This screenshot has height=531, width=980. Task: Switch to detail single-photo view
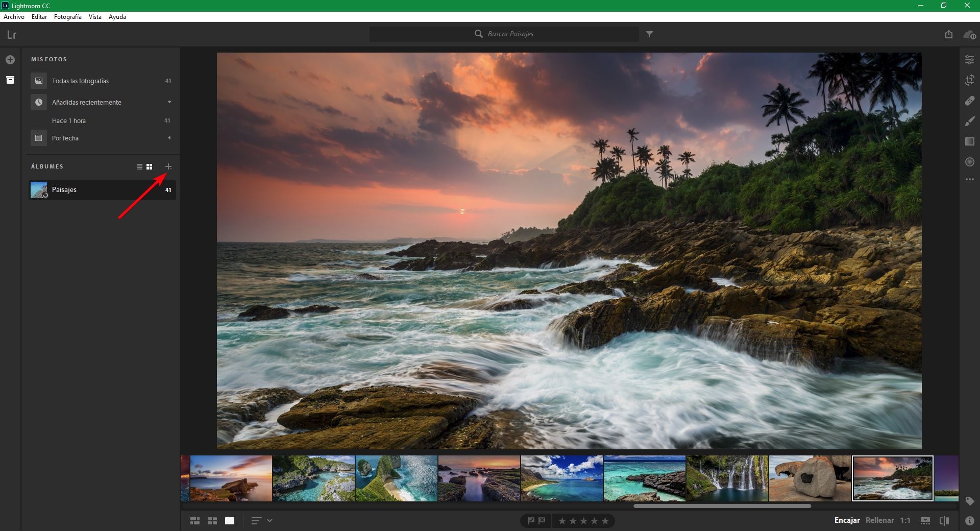(x=230, y=521)
